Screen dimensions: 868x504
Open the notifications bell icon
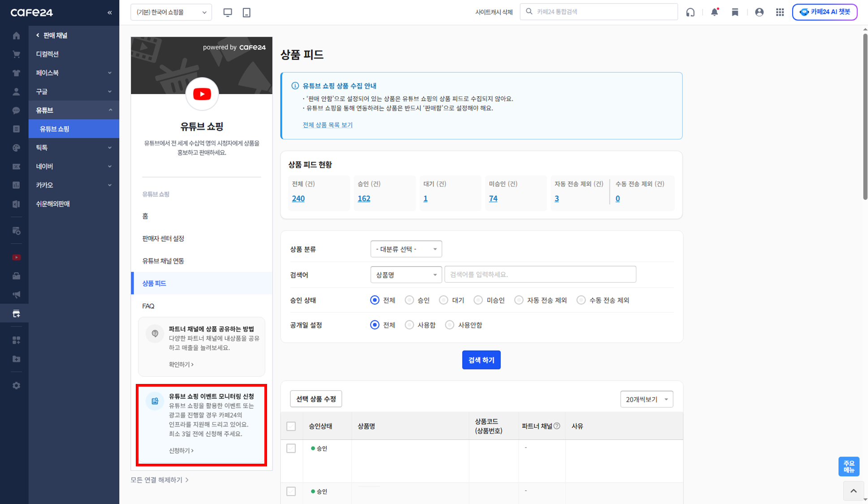tap(715, 12)
